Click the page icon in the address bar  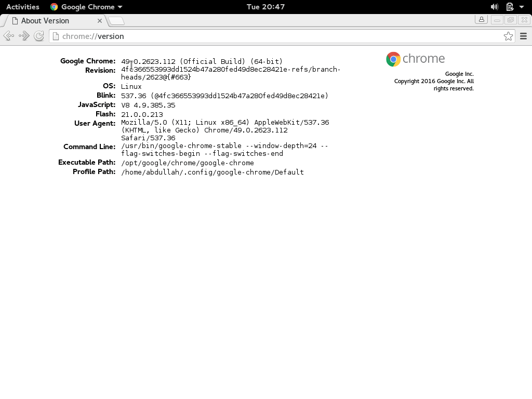[56, 36]
